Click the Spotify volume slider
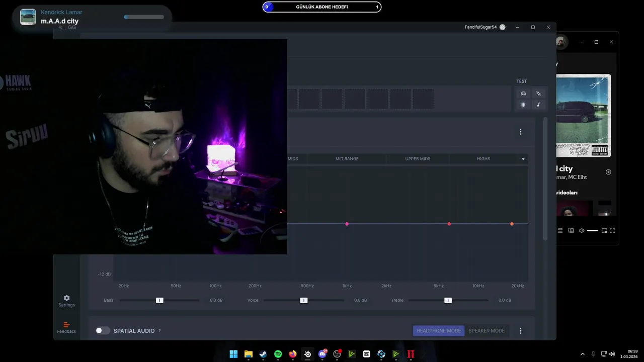This screenshot has height=362, width=644. click(592, 231)
